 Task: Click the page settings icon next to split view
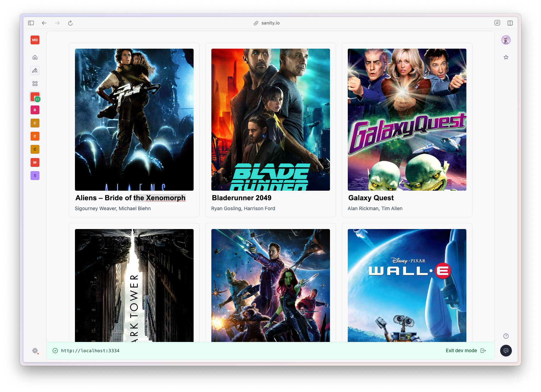point(497,23)
